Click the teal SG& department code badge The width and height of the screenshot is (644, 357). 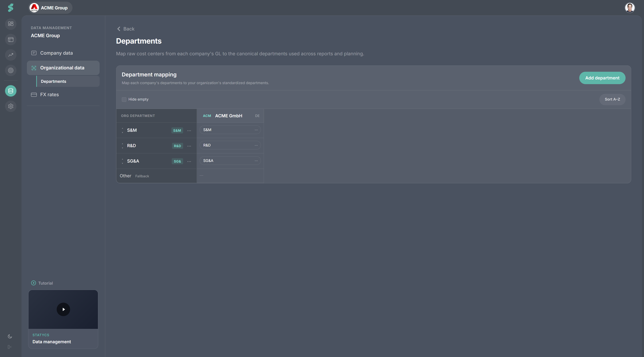[x=177, y=161]
